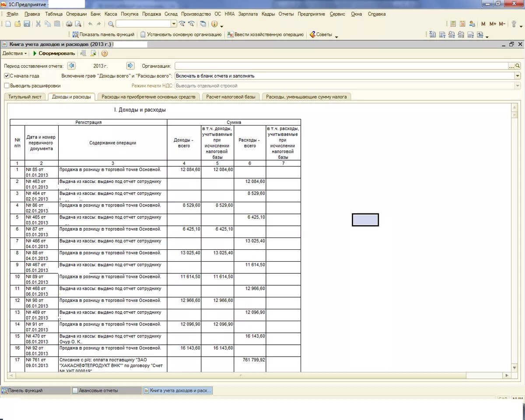
Task: Click the M memory button
Action: click(x=483, y=24)
